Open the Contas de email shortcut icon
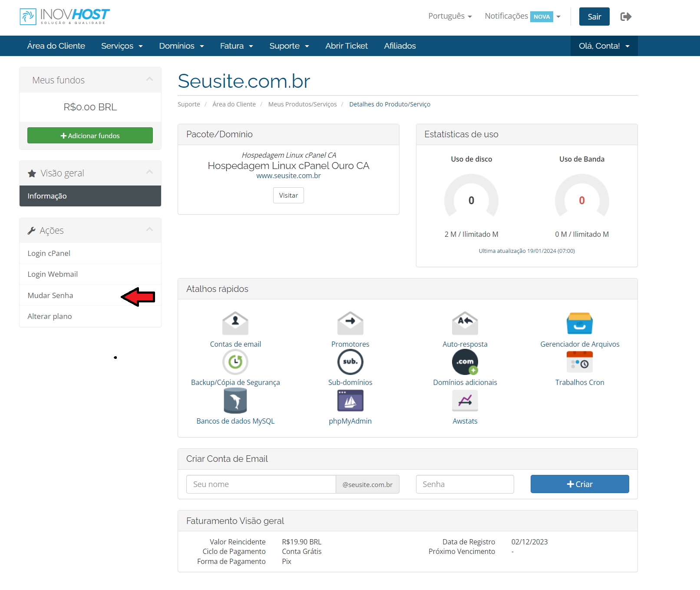The image size is (700, 590). [235, 323]
